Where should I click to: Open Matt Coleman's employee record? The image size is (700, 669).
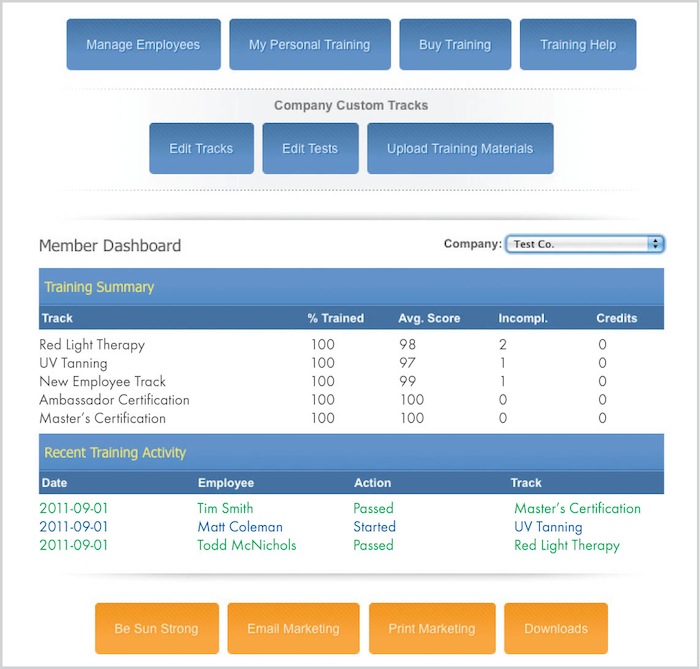[x=240, y=527]
